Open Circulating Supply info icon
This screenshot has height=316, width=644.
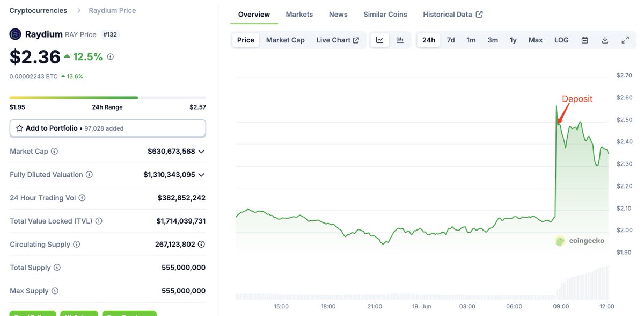77,245
